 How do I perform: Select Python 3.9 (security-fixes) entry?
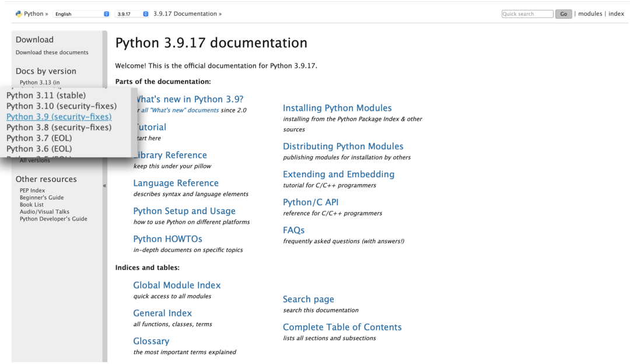tap(59, 117)
